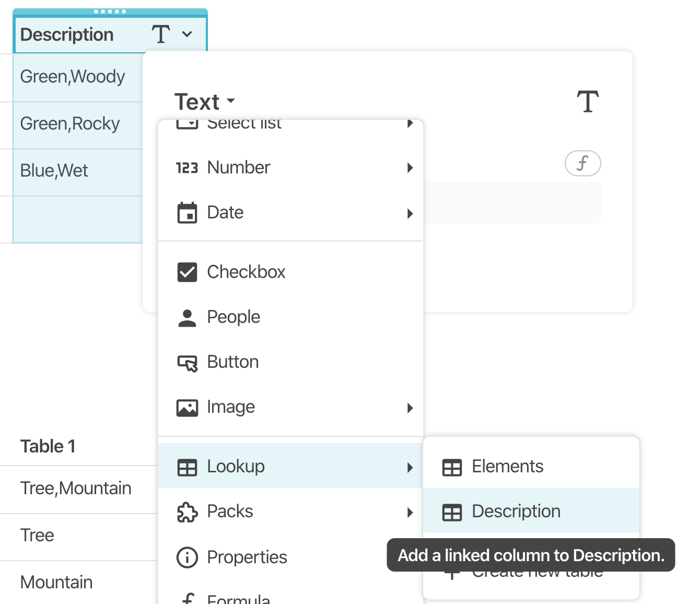Click the Image picture icon
700x604 pixels.
(x=187, y=408)
